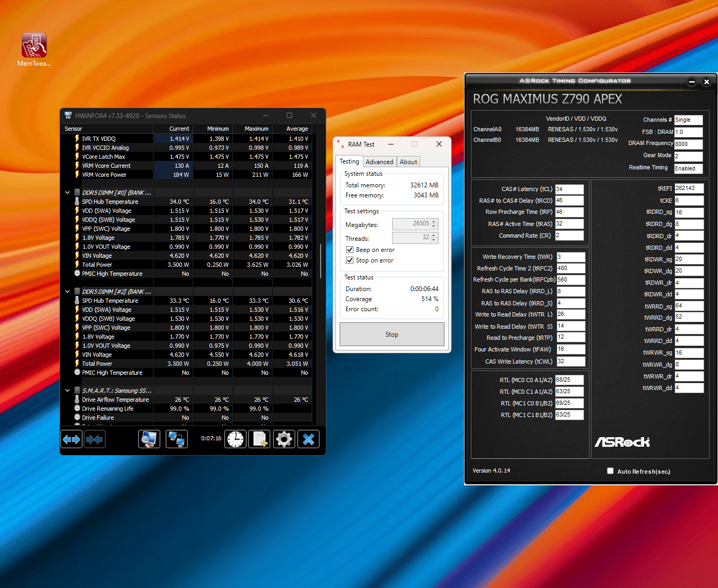718x588 pixels.
Task: Click the Current column header in HWiNFO
Action: (173, 129)
